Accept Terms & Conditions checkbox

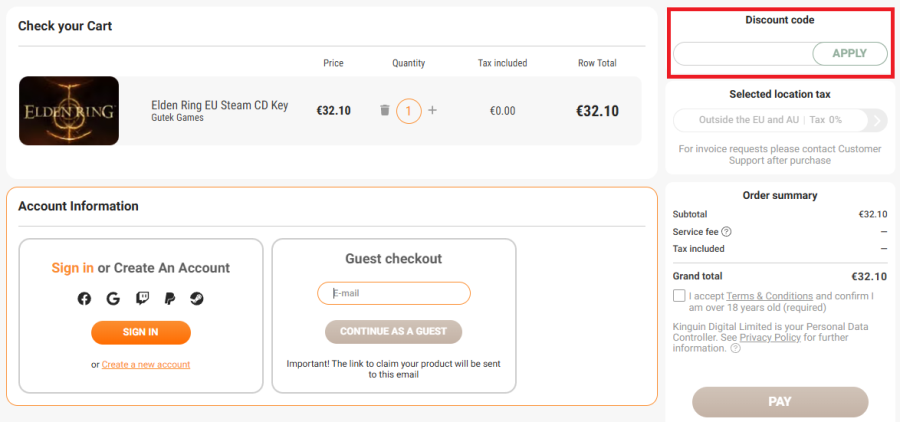[x=680, y=296]
